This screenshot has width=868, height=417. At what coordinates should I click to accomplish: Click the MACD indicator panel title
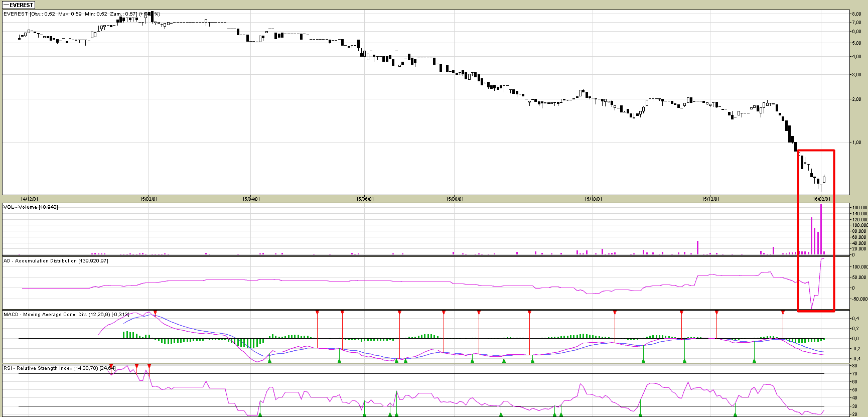pos(65,315)
